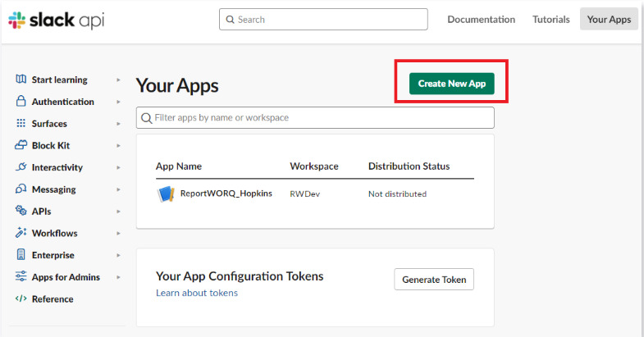Viewport: 644px width, 337px height.
Task: Expand the APIs sidebar section arrow
Action: [x=118, y=212]
